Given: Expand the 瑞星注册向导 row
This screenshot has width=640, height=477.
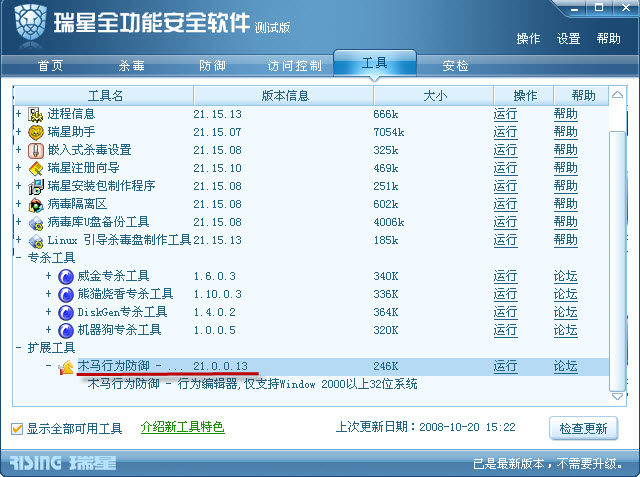Looking at the screenshot, I should click(x=18, y=167).
